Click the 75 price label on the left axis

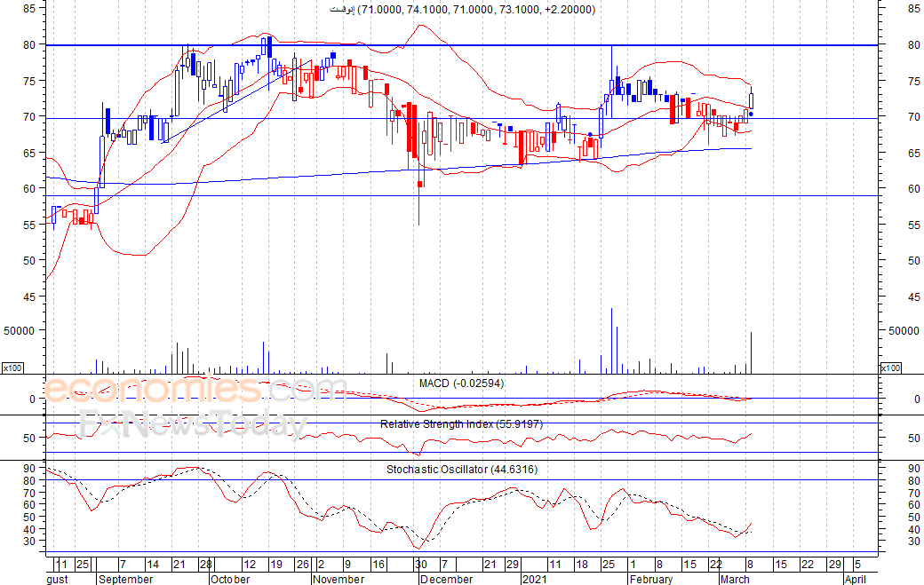point(29,81)
